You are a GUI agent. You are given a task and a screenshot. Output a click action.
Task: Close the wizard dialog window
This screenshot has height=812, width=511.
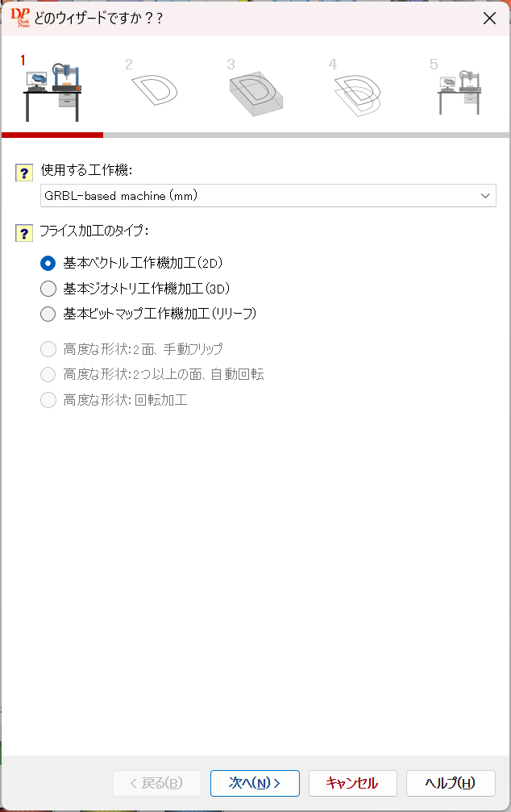[489, 19]
